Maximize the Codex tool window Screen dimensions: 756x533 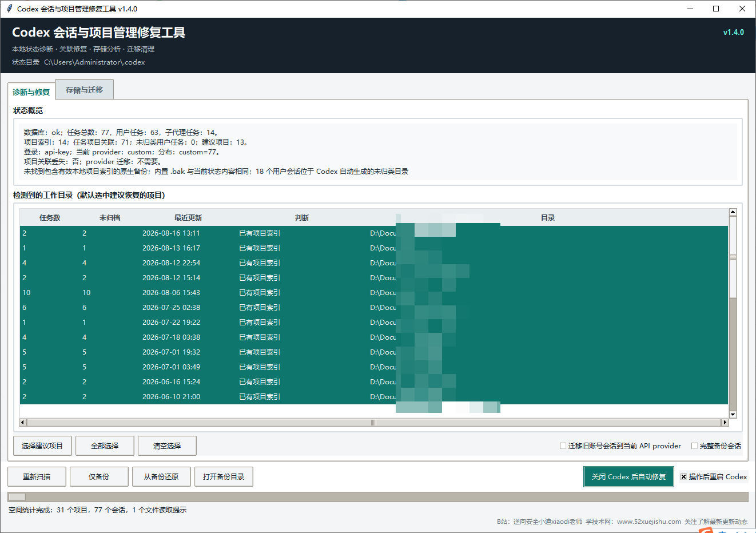point(716,9)
